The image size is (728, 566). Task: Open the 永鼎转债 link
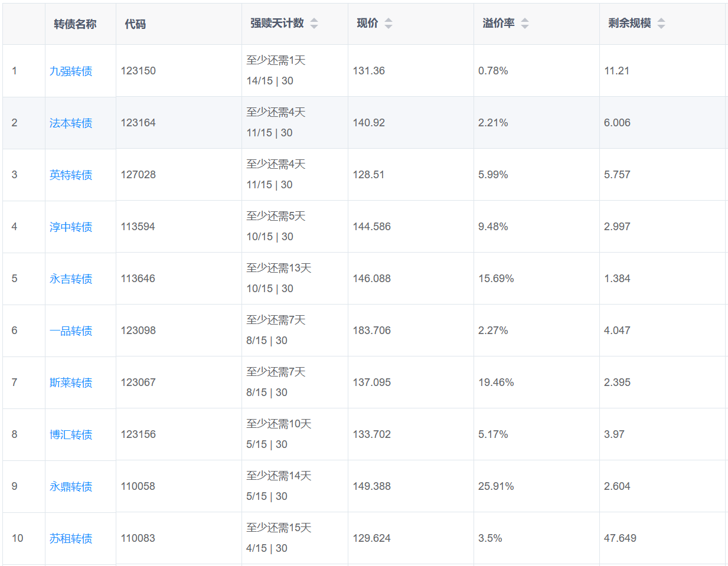tap(71, 487)
